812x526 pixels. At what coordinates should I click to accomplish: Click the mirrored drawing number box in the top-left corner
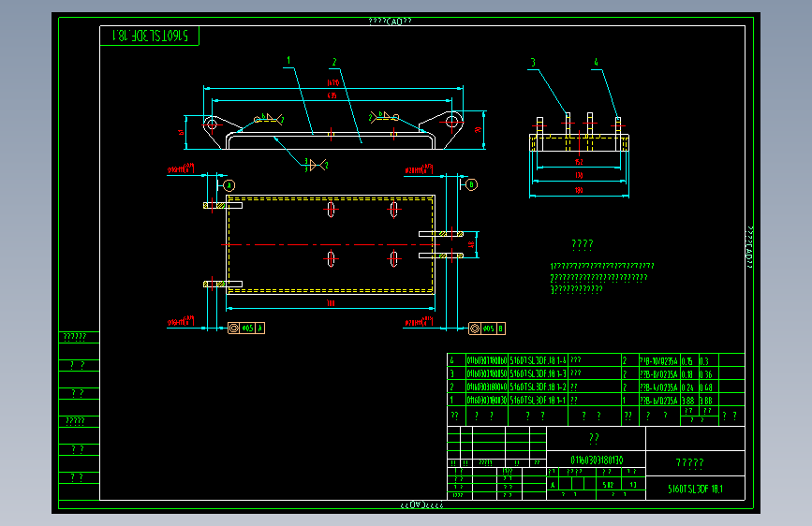point(149,36)
